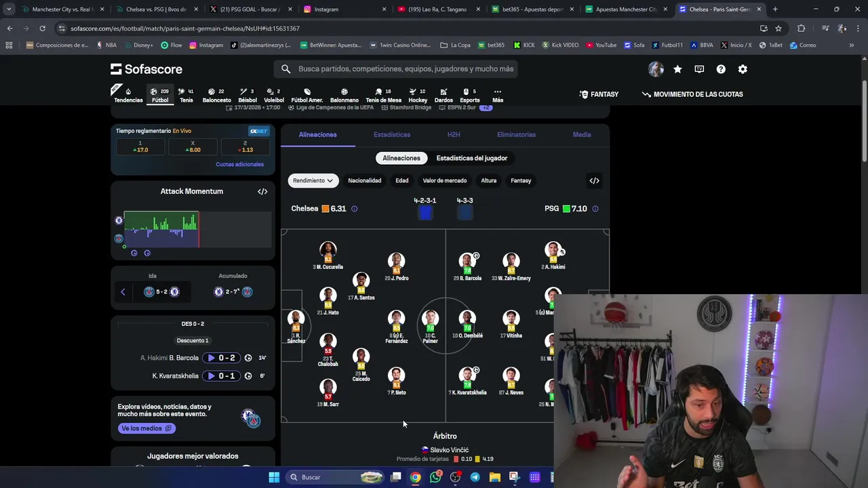Open Cuotas adicionales link

pyautogui.click(x=239, y=164)
